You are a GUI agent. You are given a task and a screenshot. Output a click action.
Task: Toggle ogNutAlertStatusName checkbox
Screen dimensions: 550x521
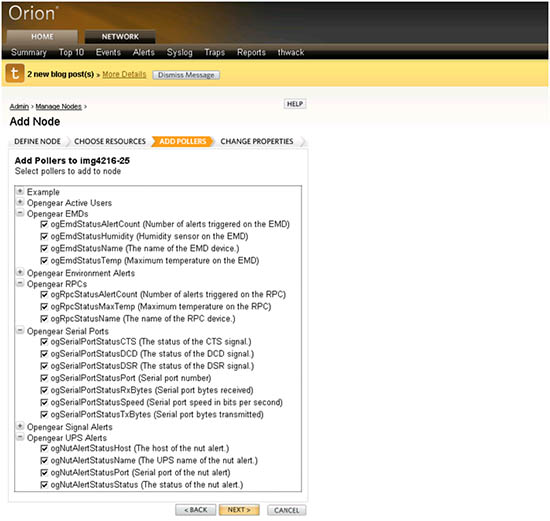click(x=44, y=460)
